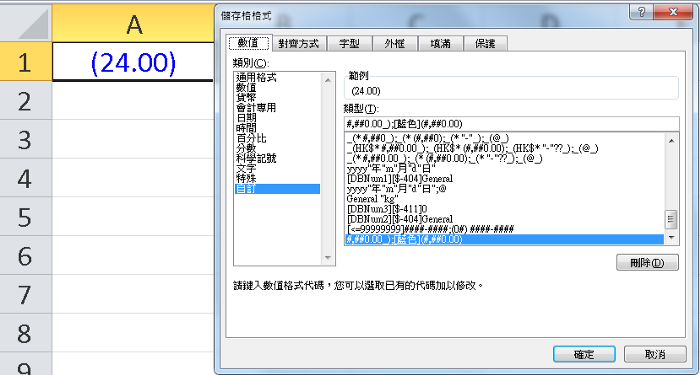The width and height of the screenshot is (700, 375).
Task: Select row 1 header
Action: [26, 62]
